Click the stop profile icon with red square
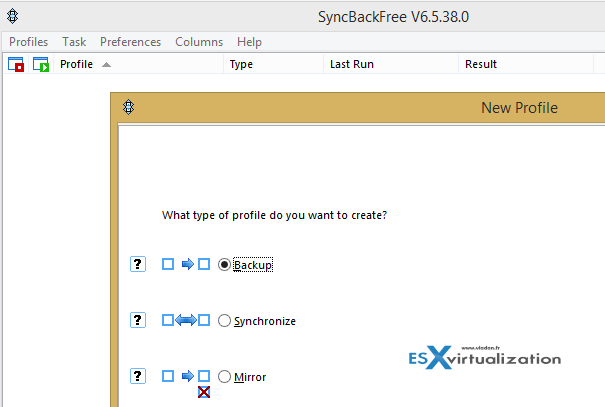Image resolution: width=605 pixels, height=407 pixels. click(16, 64)
